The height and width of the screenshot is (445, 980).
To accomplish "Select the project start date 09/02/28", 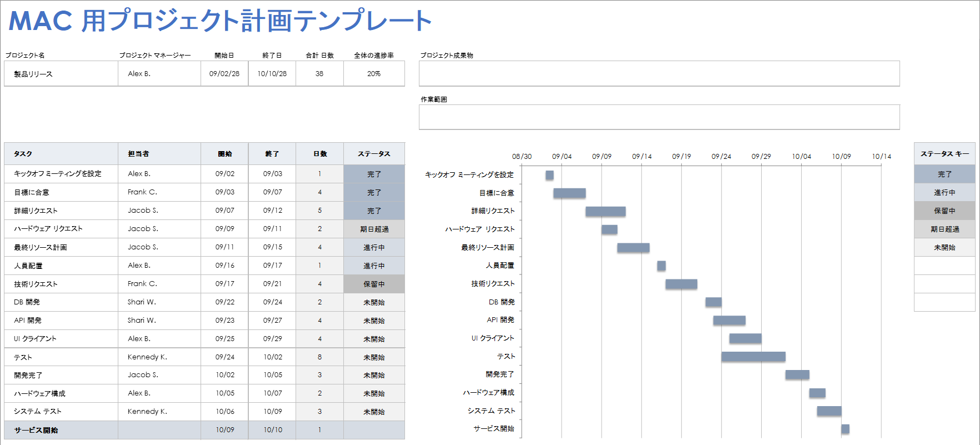I will click(224, 73).
